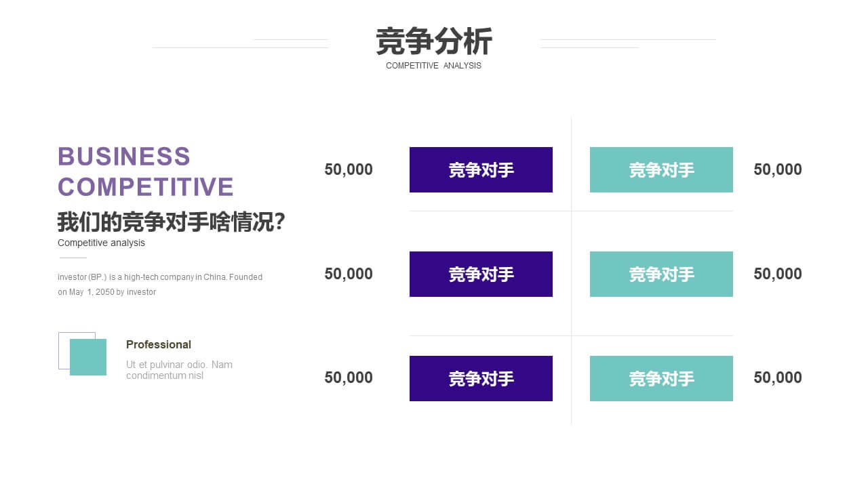Click the COMPETITIVE ANALYSIS subtitle text

pyautogui.click(x=433, y=66)
